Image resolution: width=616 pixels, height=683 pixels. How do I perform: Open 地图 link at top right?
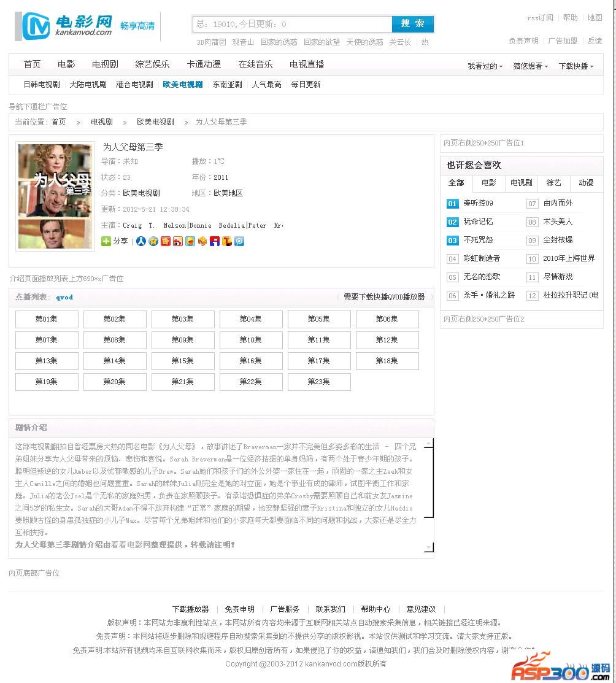pos(595,17)
